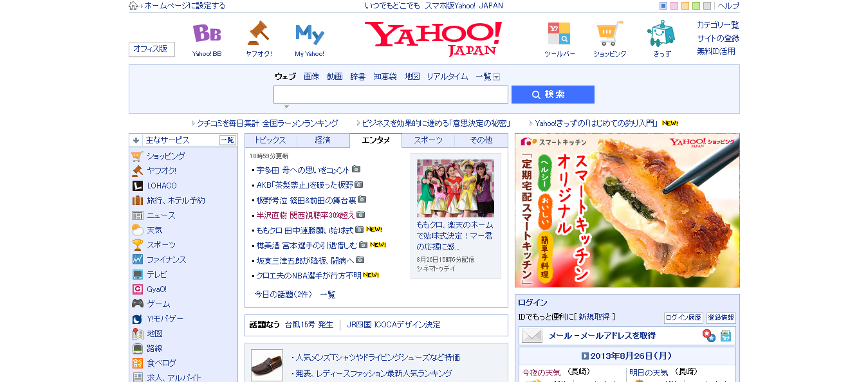Open the ヘルプ link
Image resolution: width=868 pixels, height=382 pixels.
728,6
